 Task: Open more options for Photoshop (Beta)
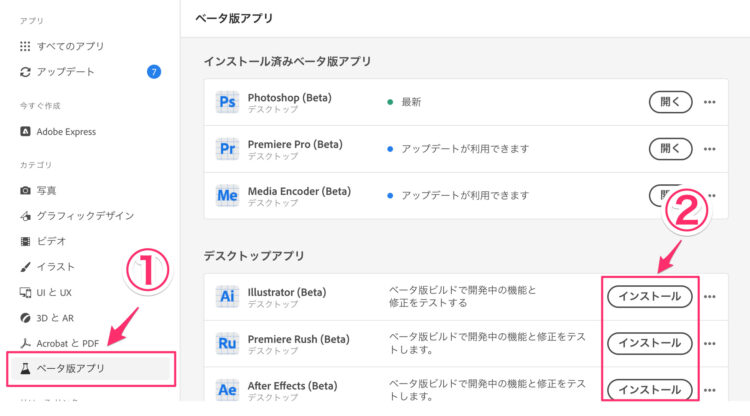click(x=710, y=102)
